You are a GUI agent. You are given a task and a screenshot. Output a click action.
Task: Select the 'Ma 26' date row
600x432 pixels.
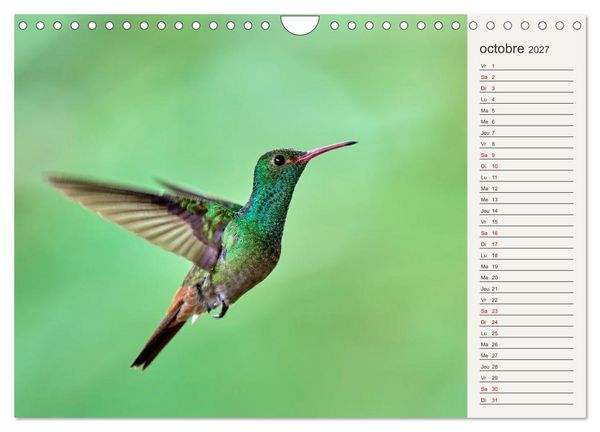527,344
